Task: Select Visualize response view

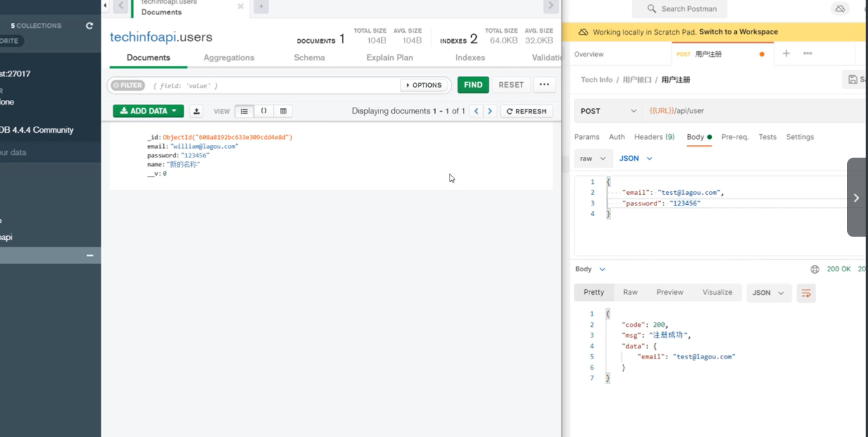Action: (x=717, y=293)
